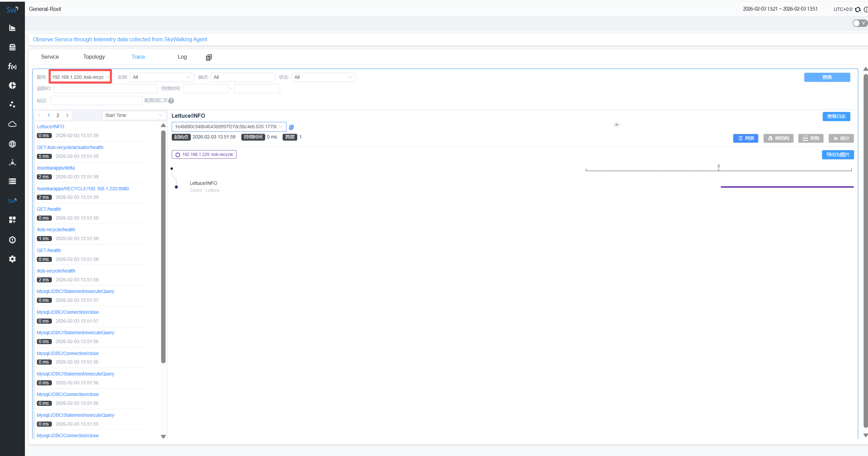Switch to the Log tab
868x456 pixels.
pos(182,57)
